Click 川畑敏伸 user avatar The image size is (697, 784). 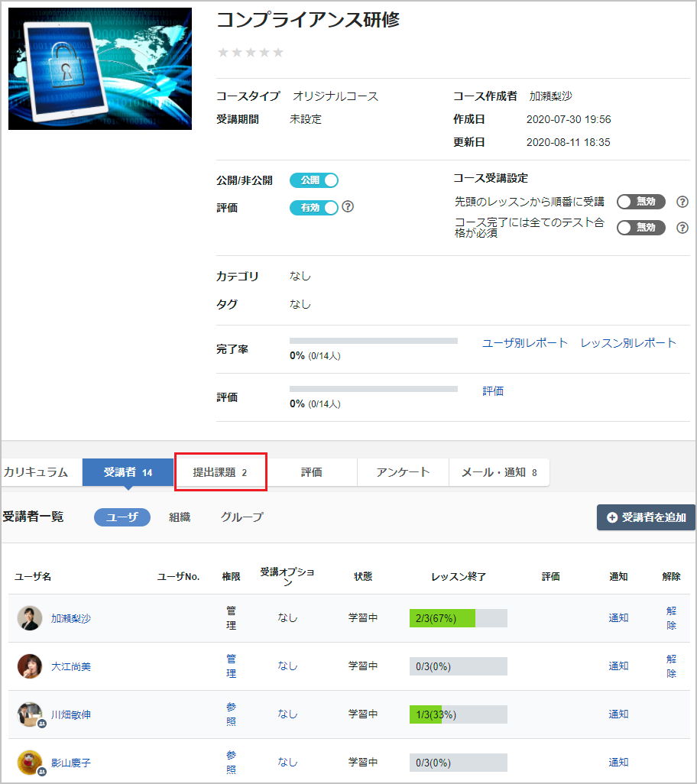pyautogui.click(x=30, y=714)
